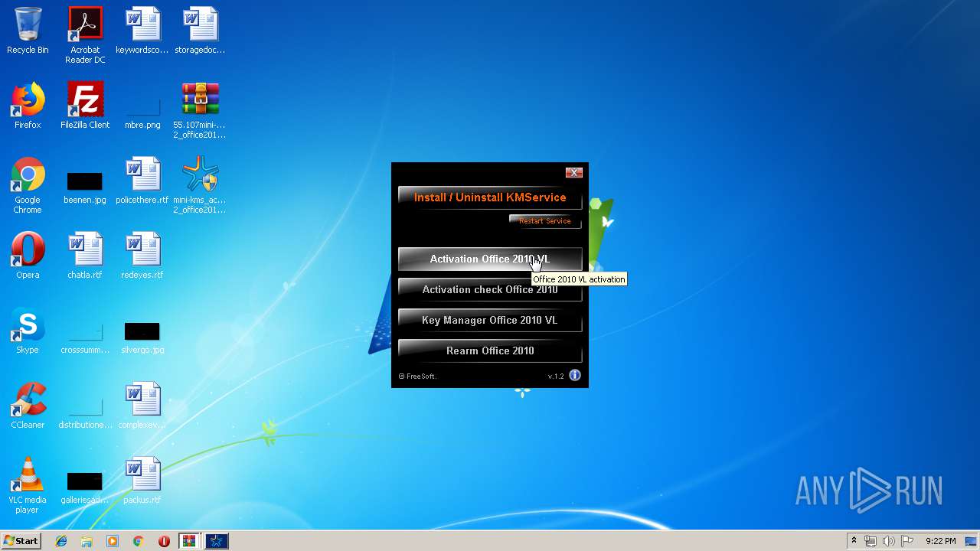Open Windows Media Player from taskbar

113,541
